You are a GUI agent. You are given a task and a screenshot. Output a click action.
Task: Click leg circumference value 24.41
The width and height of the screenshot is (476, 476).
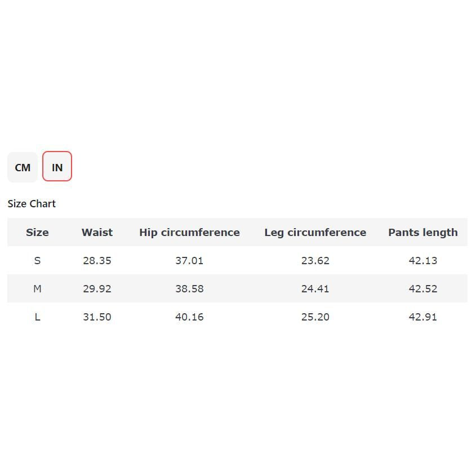click(315, 288)
